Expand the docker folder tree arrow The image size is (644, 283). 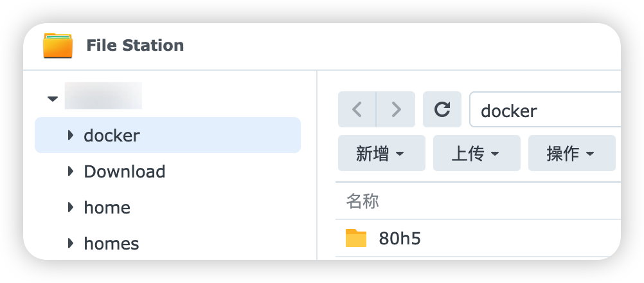(71, 136)
